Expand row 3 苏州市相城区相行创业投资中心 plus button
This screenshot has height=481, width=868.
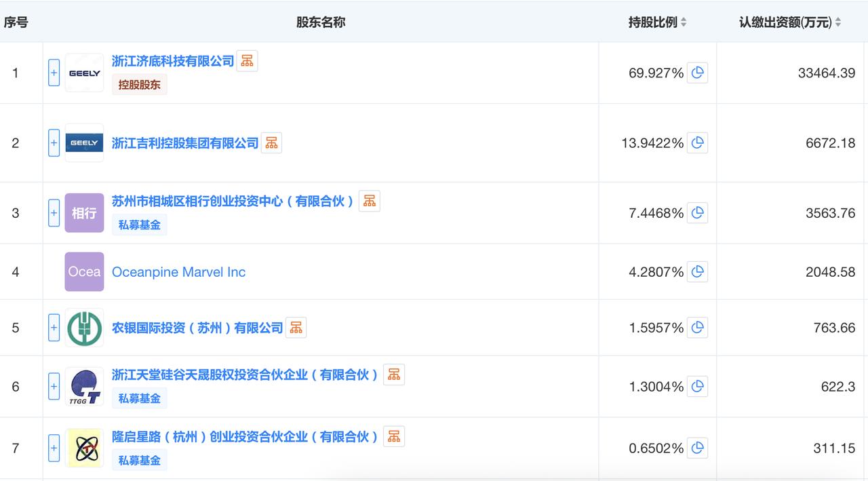click(54, 213)
